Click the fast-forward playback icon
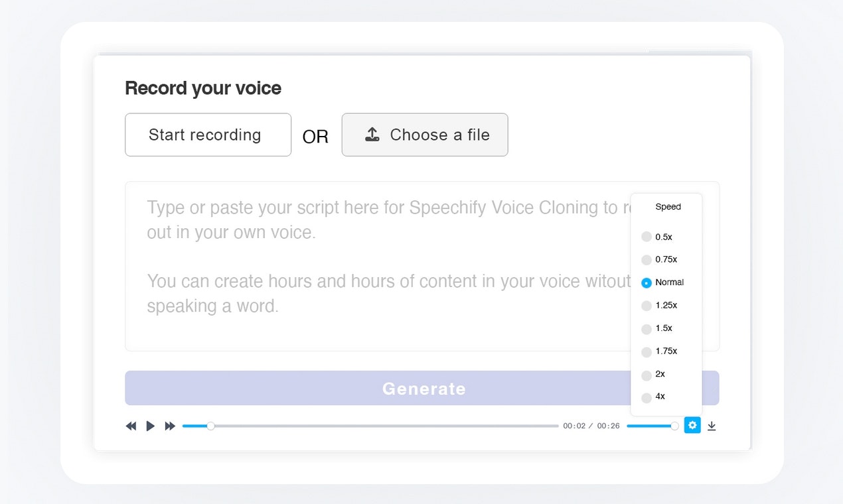The height and width of the screenshot is (504, 843). click(x=170, y=426)
